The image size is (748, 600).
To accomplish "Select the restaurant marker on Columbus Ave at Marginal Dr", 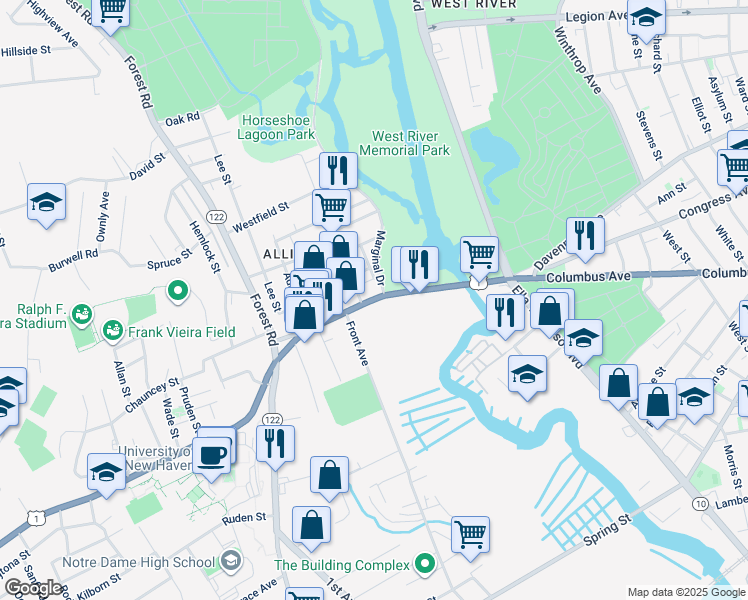I will (x=419, y=265).
